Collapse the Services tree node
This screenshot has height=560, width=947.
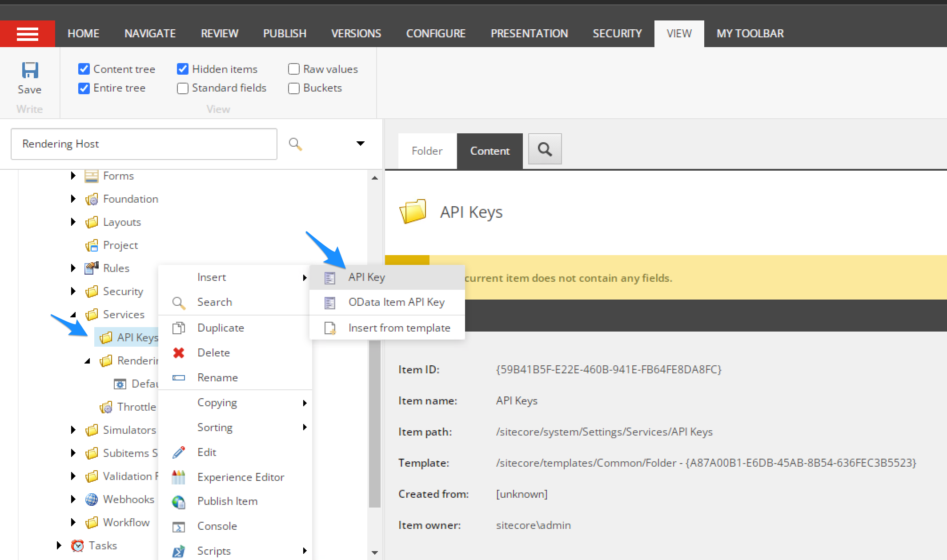point(73,315)
